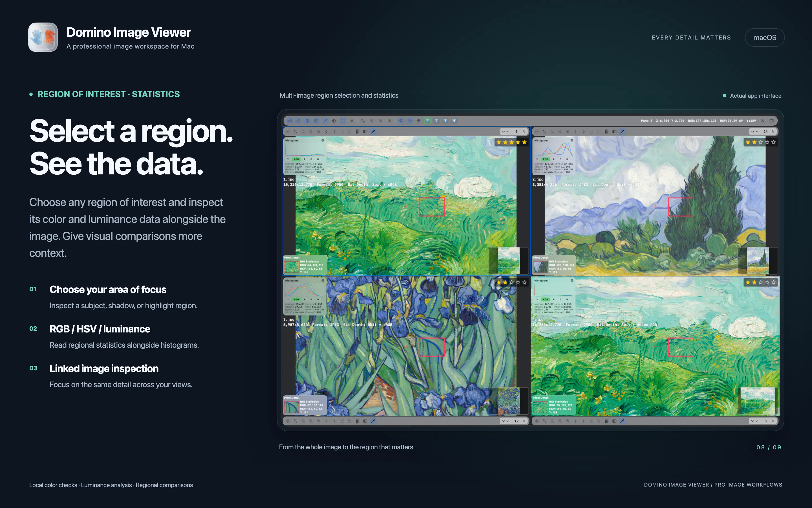Screen dimensions: 812x508
Task: Go to the previous image in the 1.jpg pane
Action: click(x=326, y=132)
